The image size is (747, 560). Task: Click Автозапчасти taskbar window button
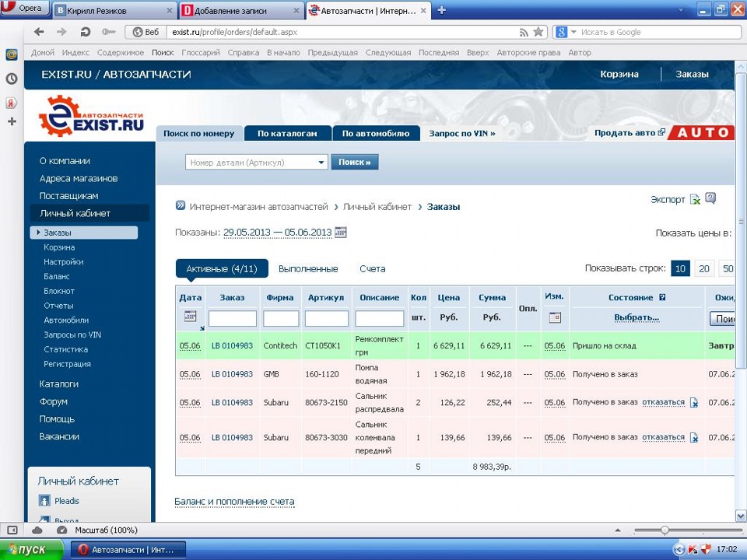[x=127, y=550]
